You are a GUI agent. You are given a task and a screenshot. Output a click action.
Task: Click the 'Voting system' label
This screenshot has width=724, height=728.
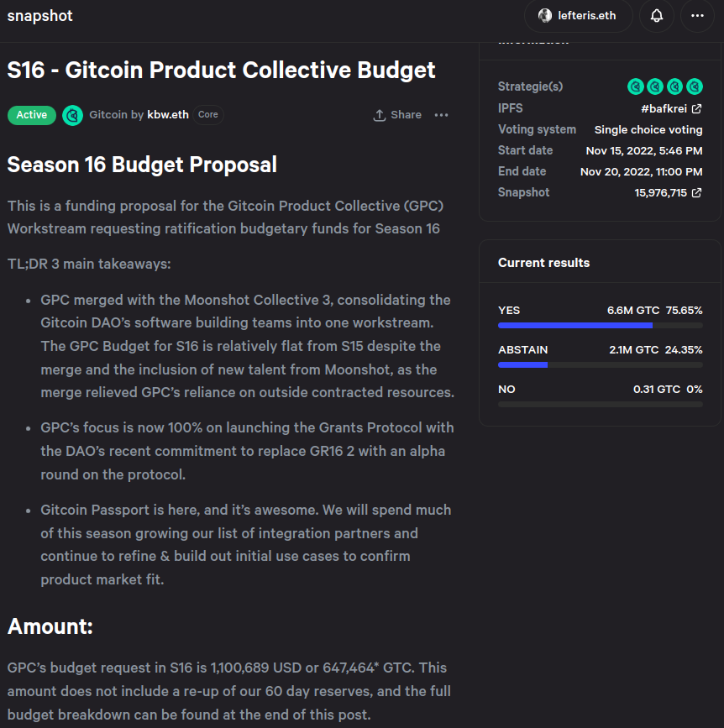tap(537, 129)
